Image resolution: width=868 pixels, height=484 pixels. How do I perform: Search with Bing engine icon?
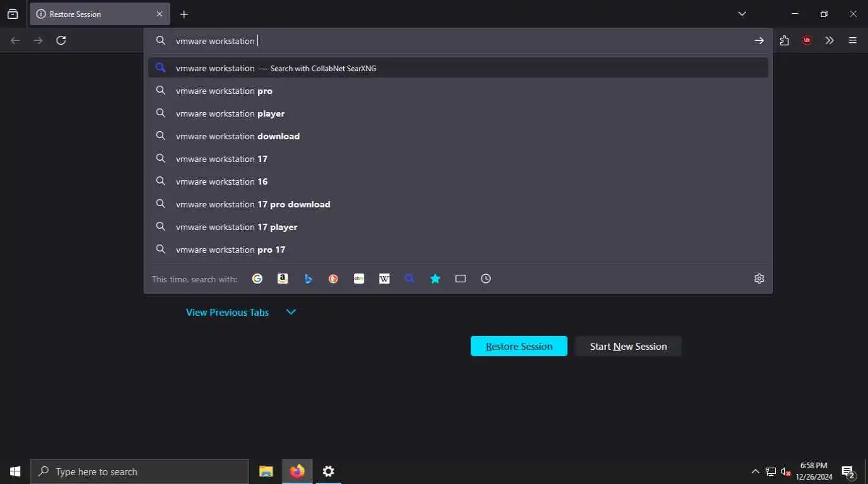pyautogui.click(x=308, y=279)
